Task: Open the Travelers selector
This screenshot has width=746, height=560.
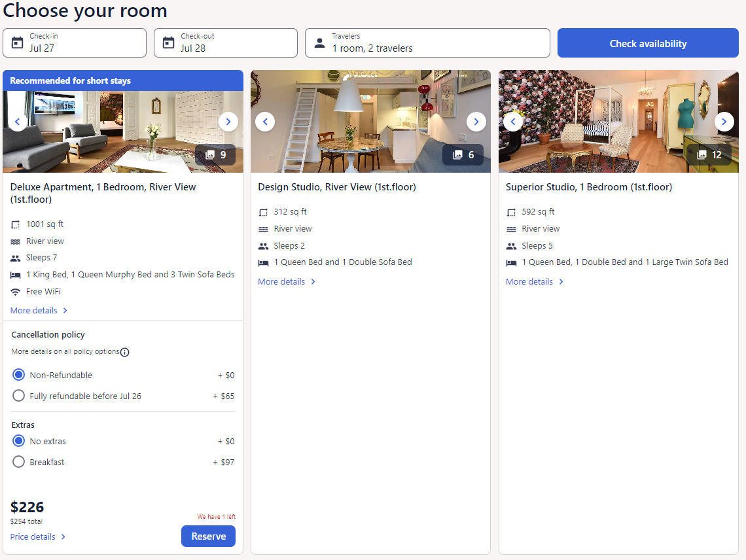Action: tap(428, 43)
